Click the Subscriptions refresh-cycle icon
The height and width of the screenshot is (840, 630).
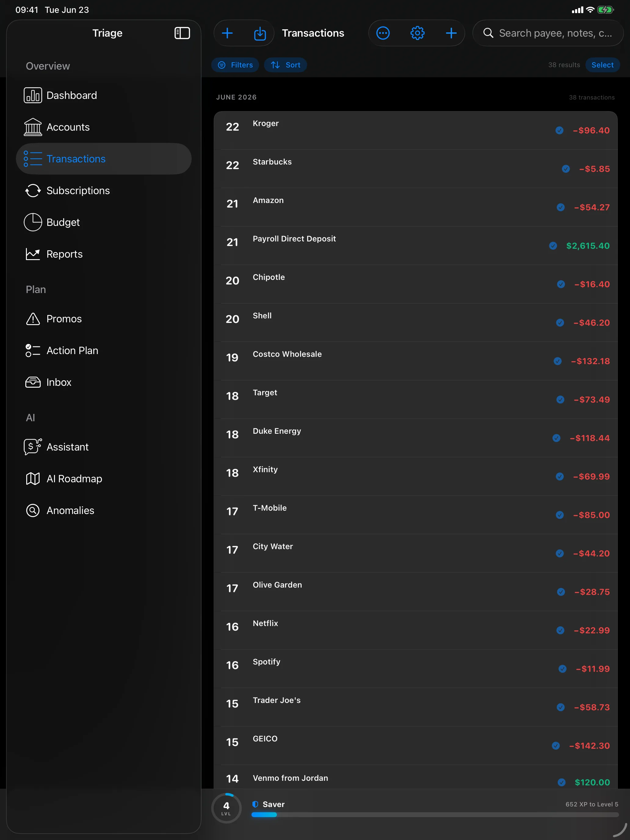33,191
